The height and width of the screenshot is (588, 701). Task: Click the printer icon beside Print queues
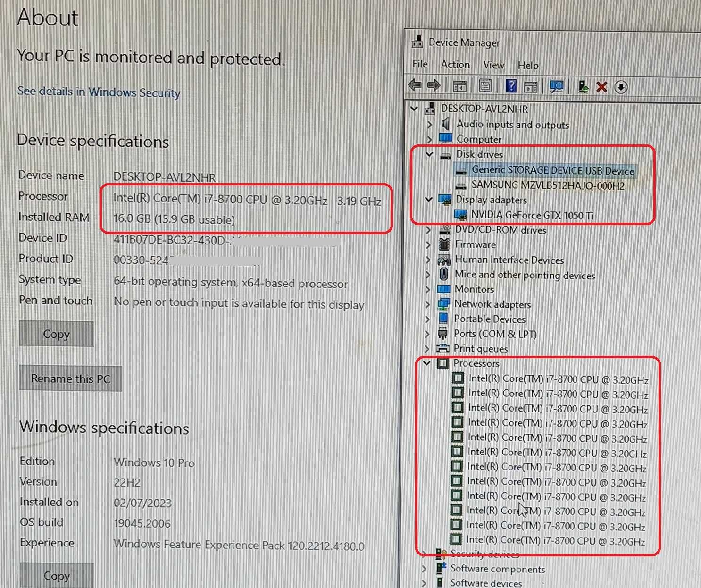442,348
